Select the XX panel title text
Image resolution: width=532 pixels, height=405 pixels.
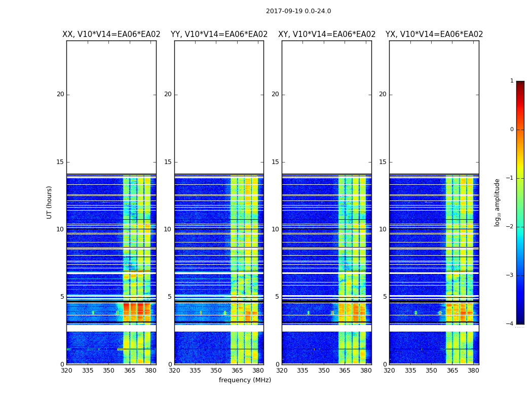click(x=111, y=34)
